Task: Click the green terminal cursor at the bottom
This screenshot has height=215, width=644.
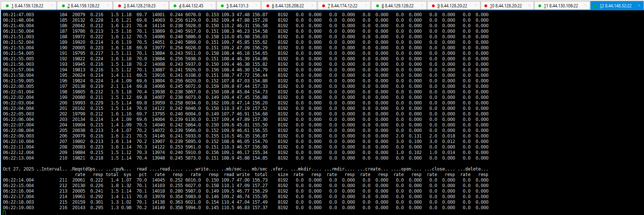Action: click(x=4, y=213)
